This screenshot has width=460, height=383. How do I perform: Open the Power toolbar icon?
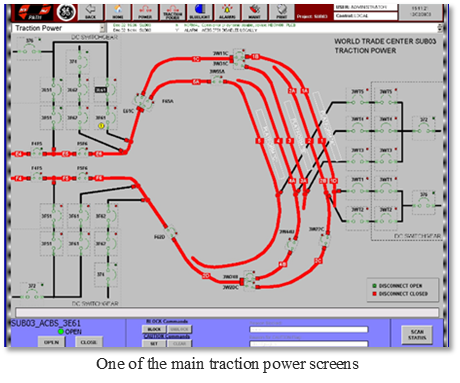coord(145,12)
